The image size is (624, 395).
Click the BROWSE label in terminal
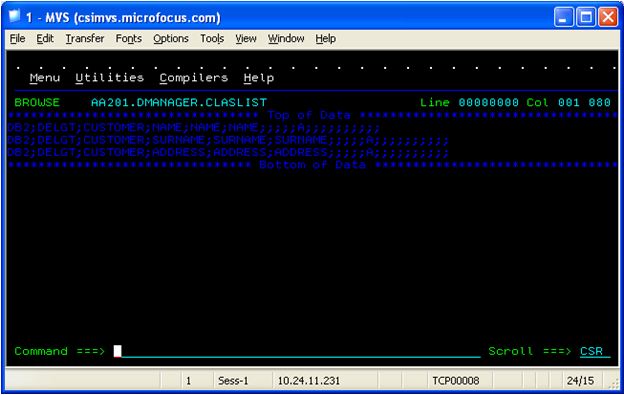click(x=37, y=102)
